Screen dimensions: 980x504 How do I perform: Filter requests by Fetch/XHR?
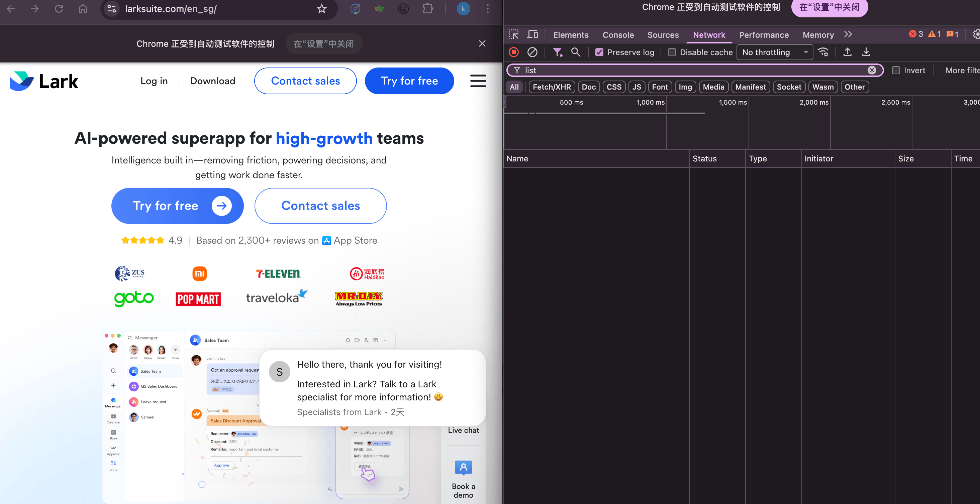pyautogui.click(x=552, y=87)
